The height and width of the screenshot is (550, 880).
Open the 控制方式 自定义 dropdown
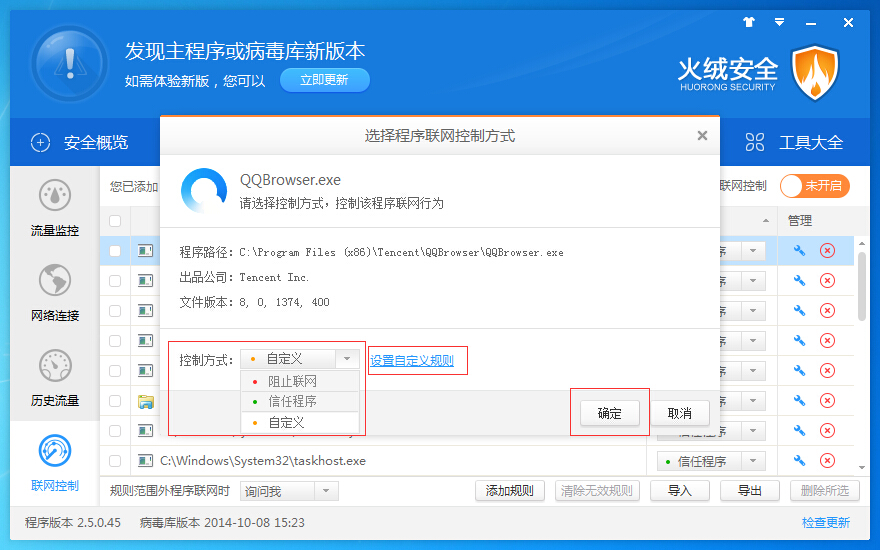click(x=300, y=359)
